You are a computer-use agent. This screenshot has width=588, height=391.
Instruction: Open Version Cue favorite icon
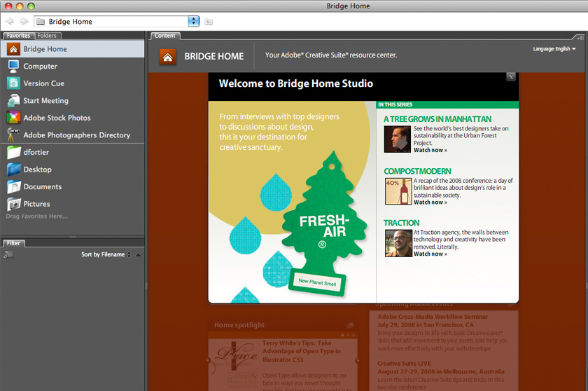click(13, 83)
